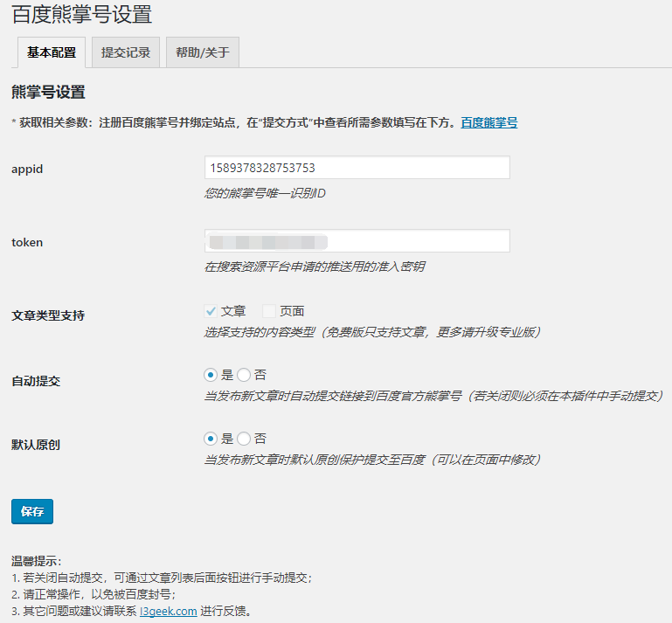Focus the token input field
Screen dimensions: 672x623
click(357, 241)
